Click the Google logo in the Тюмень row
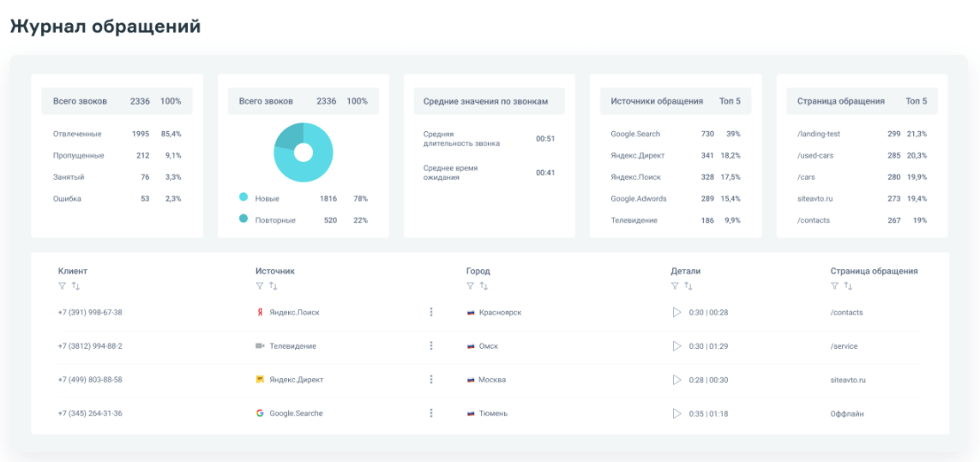 tap(260, 413)
